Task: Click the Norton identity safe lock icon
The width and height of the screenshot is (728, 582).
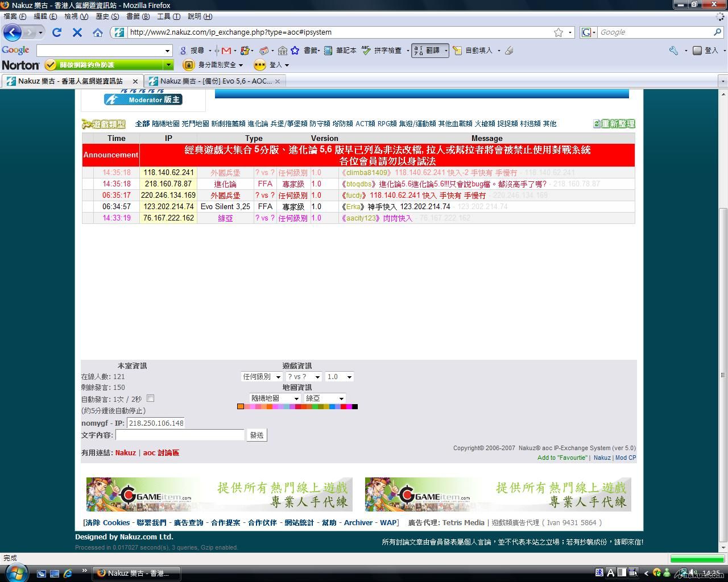Action: pos(188,65)
